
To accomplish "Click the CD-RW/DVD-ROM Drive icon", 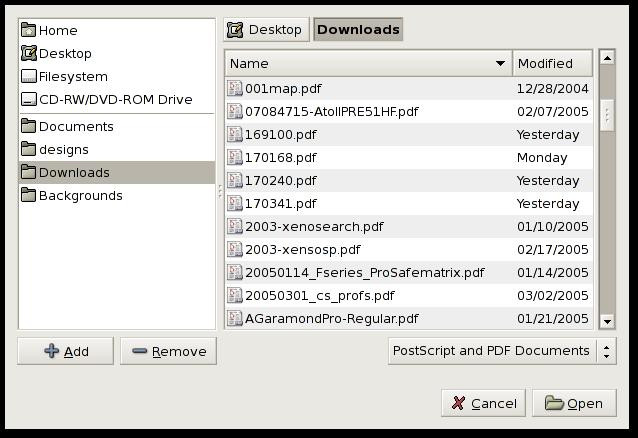I will point(28,99).
